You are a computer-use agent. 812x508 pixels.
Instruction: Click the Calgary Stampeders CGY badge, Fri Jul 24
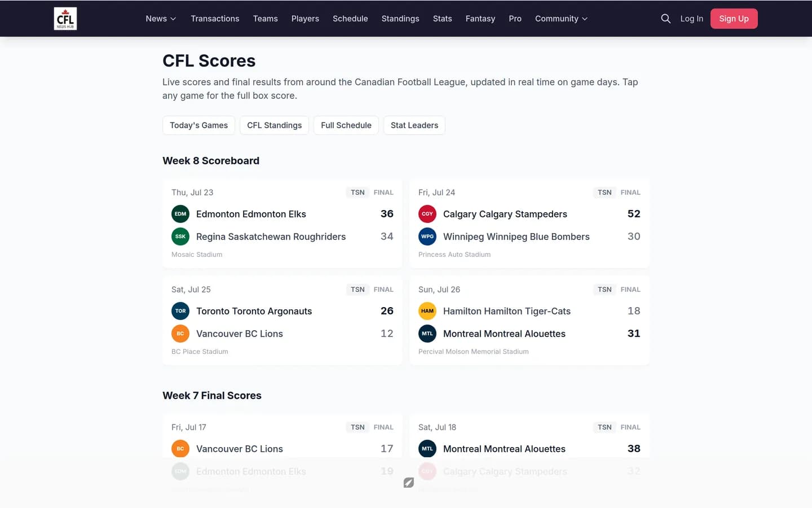pyautogui.click(x=427, y=214)
